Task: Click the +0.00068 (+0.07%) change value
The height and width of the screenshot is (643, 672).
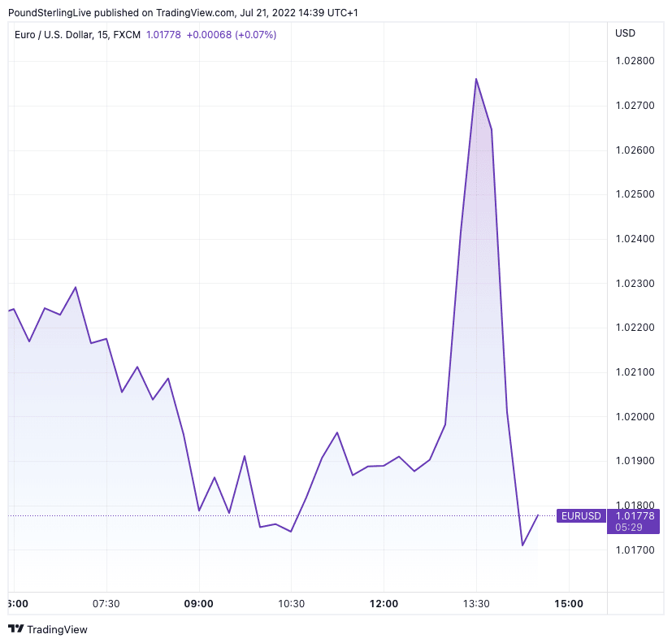Action: pos(232,35)
